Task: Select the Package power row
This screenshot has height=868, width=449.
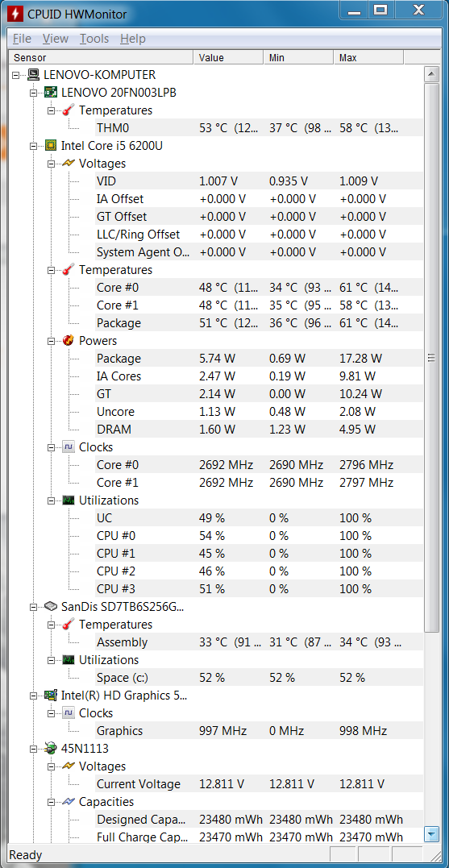Action: [x=216, y=358]
